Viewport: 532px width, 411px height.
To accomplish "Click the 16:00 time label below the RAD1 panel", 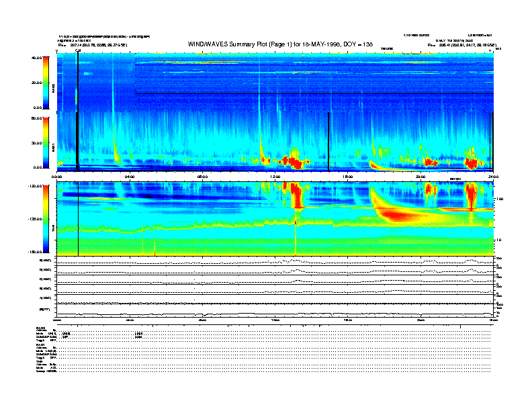I will (x=348, y=177).
